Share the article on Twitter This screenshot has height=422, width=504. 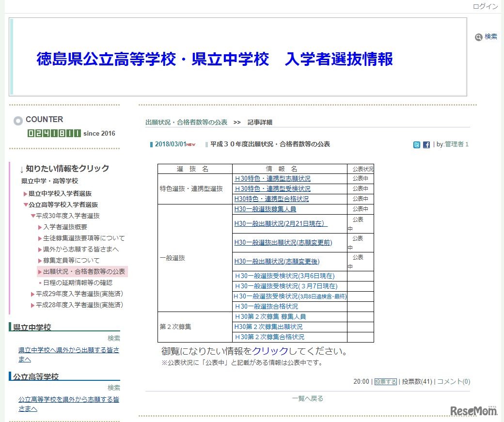(417, 144)
